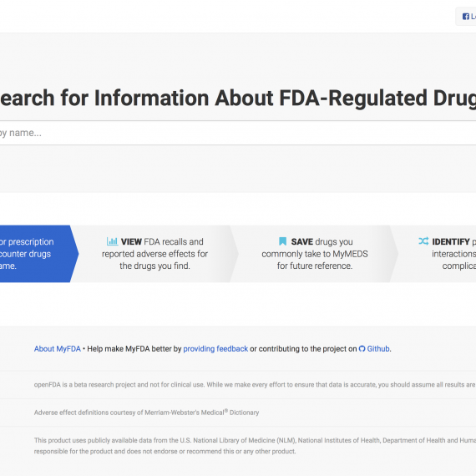Viewport: 476px width, 476px height.
Task: Click the National Library of Medicine notice
Action: tap(255, 446)
